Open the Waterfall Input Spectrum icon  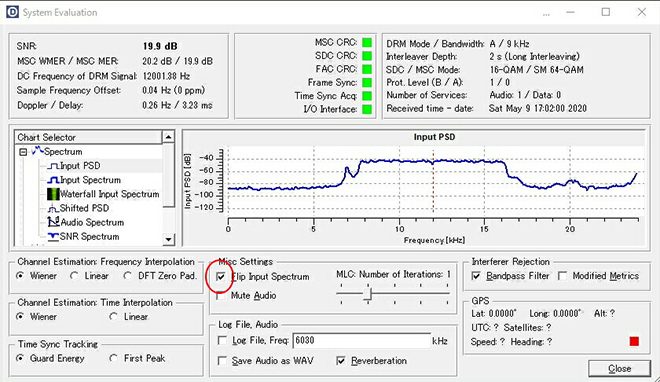tap(53, 194)
